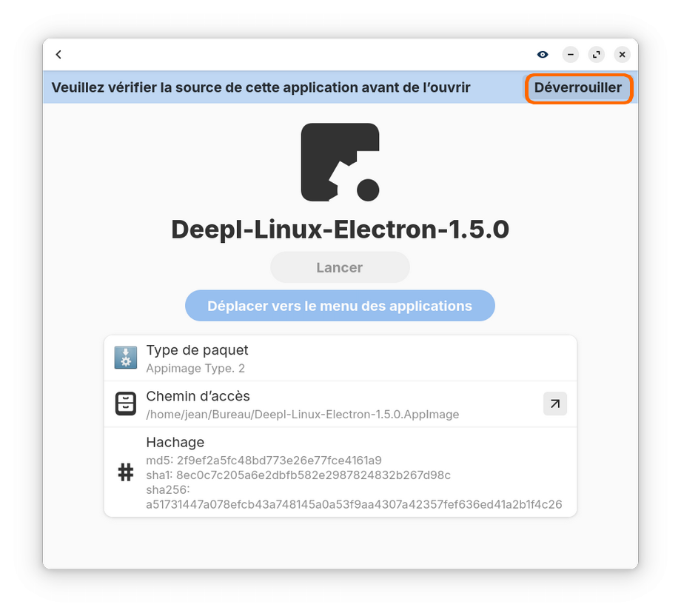Image resolution: width=681 pixels, height=616 pixels.
Task: Click the Lancer button
Action: (x=340, y=267)
